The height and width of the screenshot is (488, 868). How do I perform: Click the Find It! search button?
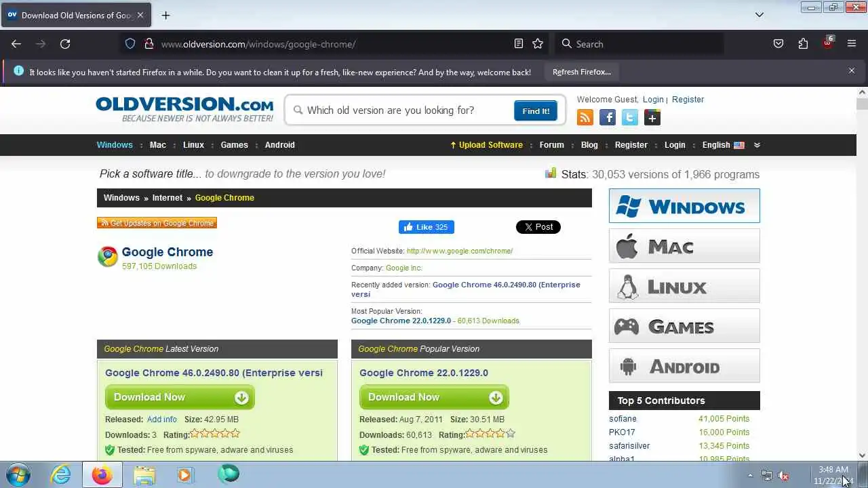(536, 111)
